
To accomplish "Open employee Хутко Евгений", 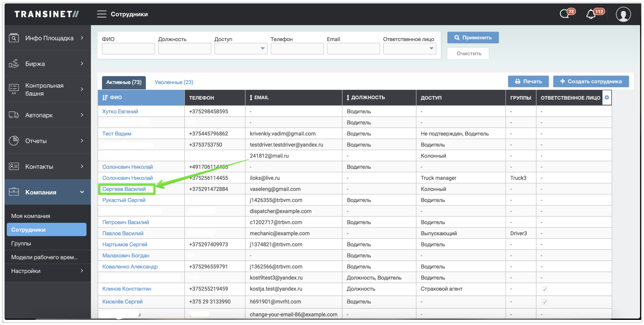I will pyautogui.click(x=120, y=111).
